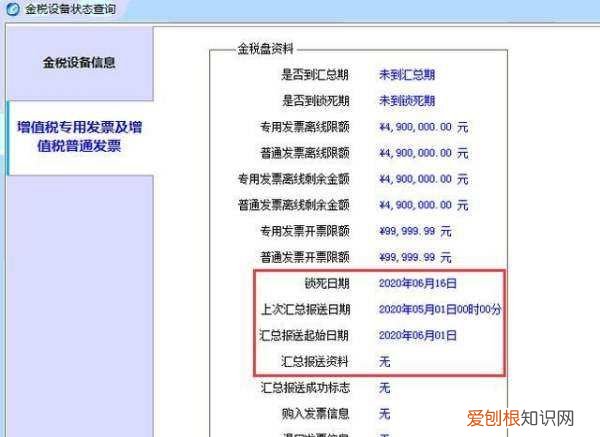Click the date 2020年06月16日

click(417, 283)
